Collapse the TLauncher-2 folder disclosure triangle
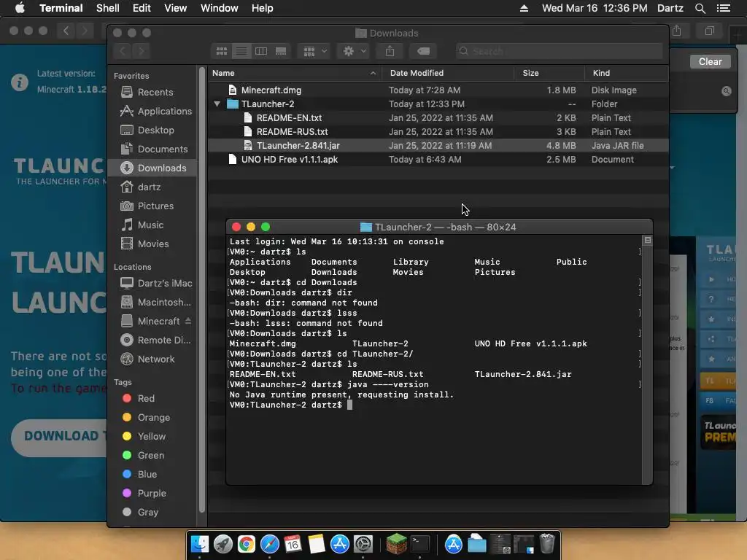The height and width of the screenshot is (560, 747). tap(217, 104)
